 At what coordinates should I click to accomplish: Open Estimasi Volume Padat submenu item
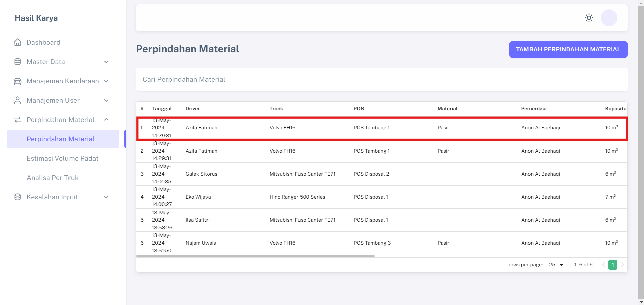click(62, 158)
